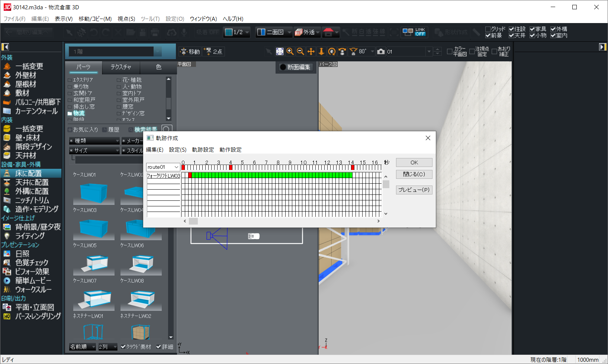The width and height of the screenshot is (608, 364).
Task: Click the zoom in magnifier icon
Action: pyautogui.click(x=290, y=52)
